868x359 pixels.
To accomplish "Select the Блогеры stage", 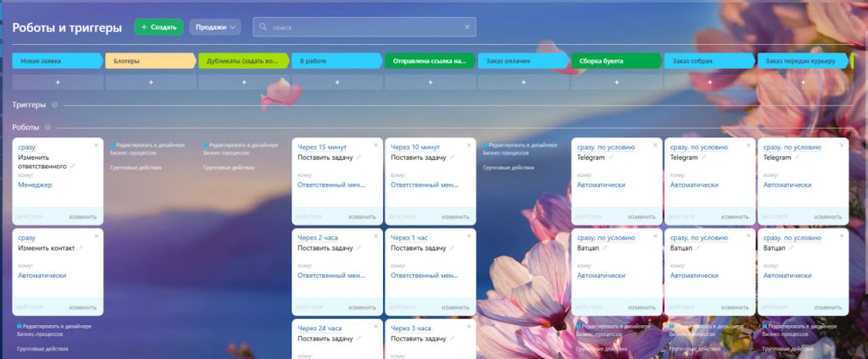I will point(151,61).
